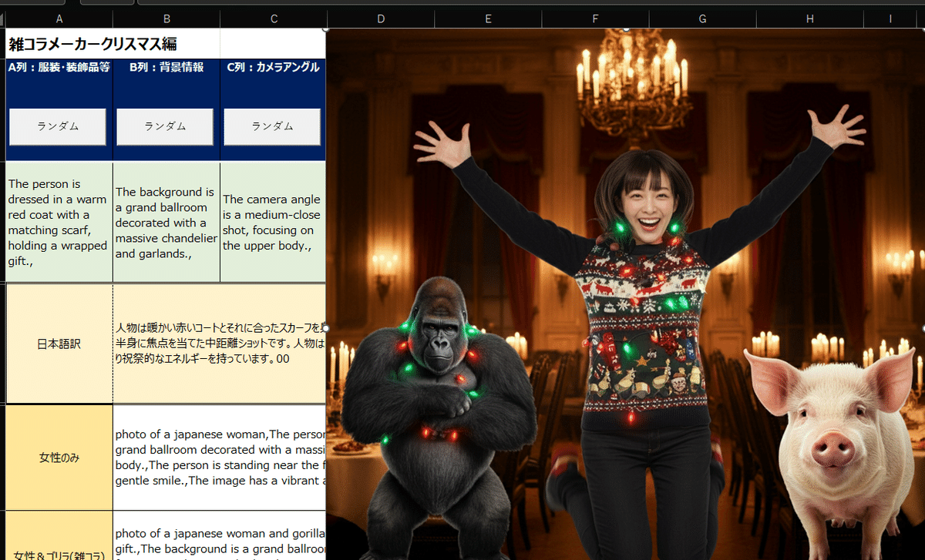Viewport: 925px width, 560px height.
Task: Click the ランダム button under A列 服装・装飾品等
Action: coord(58,127)
